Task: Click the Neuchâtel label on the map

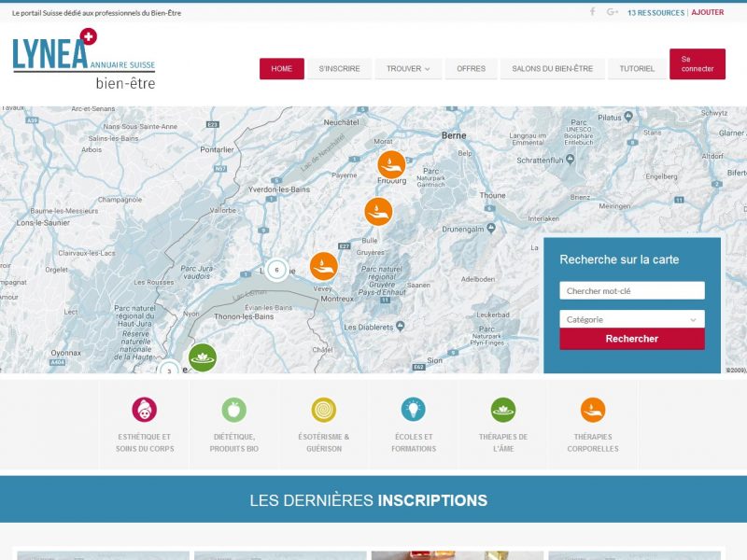Action: 341,122
